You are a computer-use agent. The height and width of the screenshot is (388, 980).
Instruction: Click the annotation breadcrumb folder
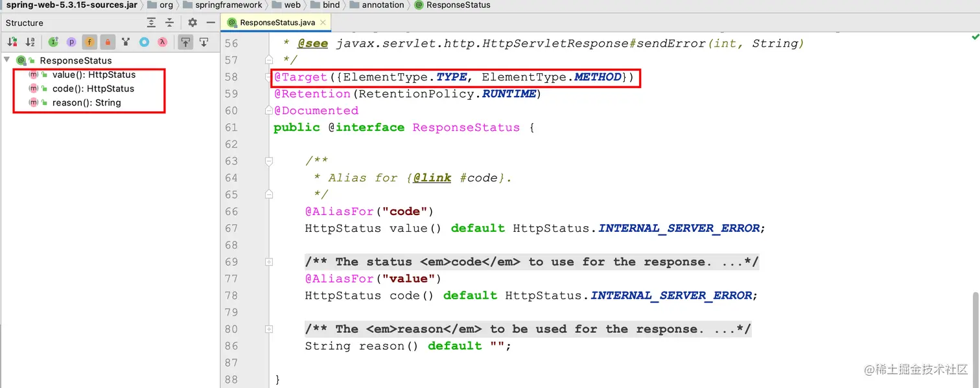point(377,5)
